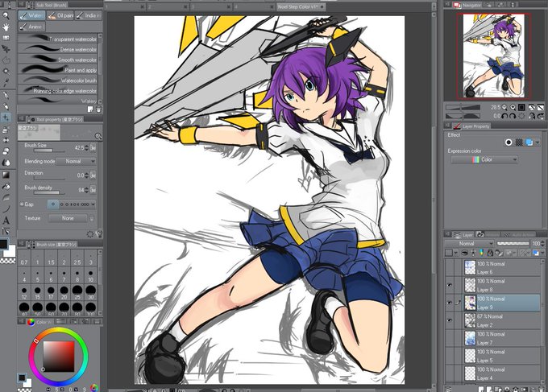Expand the Gap property plus sign

click(22, 204)
